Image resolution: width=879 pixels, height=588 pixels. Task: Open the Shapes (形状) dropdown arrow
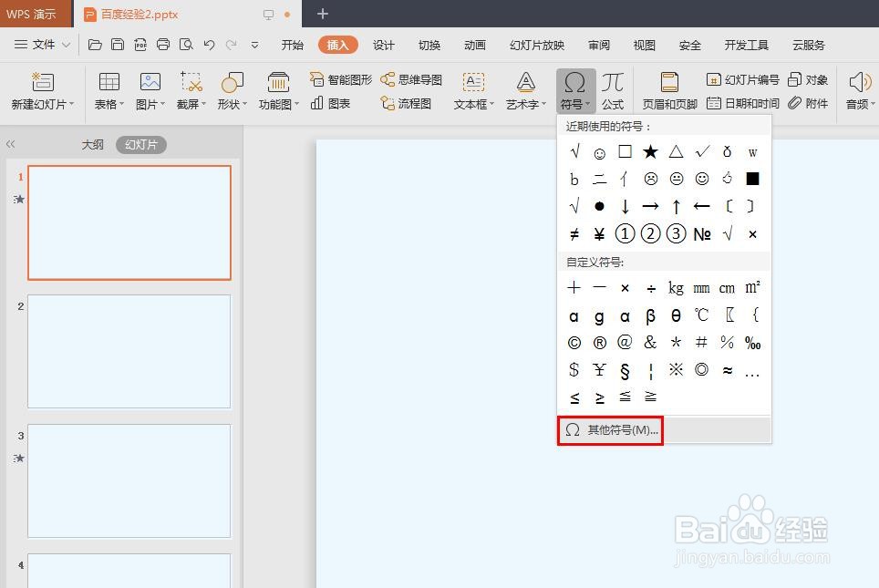click(245, 104)
